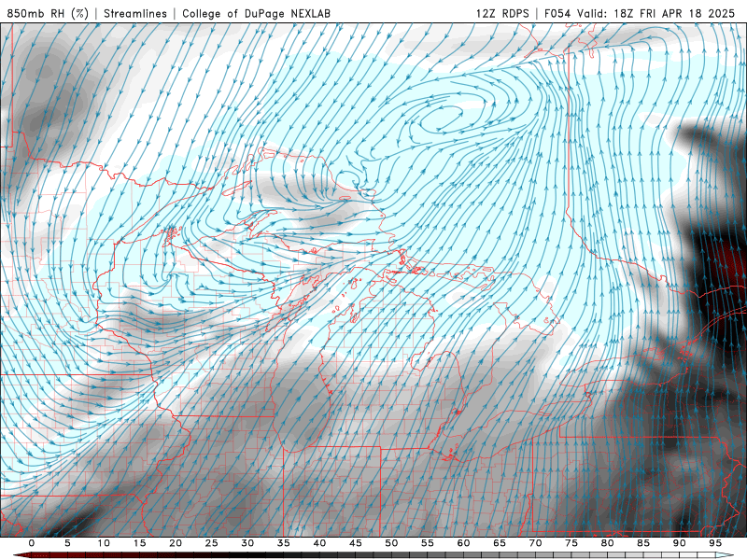This screenshot has width=747, height=560.
Task: Click the '12Z RDPS' model run label
Action: click(502, 13)
